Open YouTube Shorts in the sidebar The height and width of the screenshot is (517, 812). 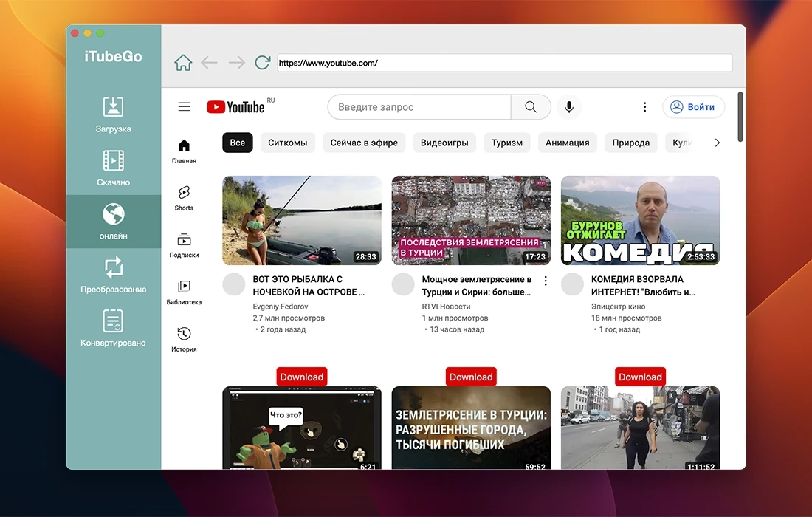click(184, 198)
